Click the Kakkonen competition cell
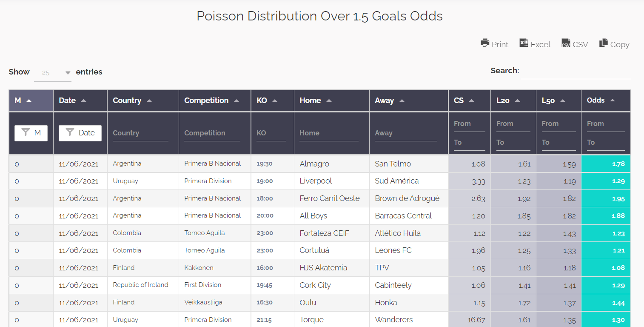Screen dimensions: 644x327 coord(215,268)
